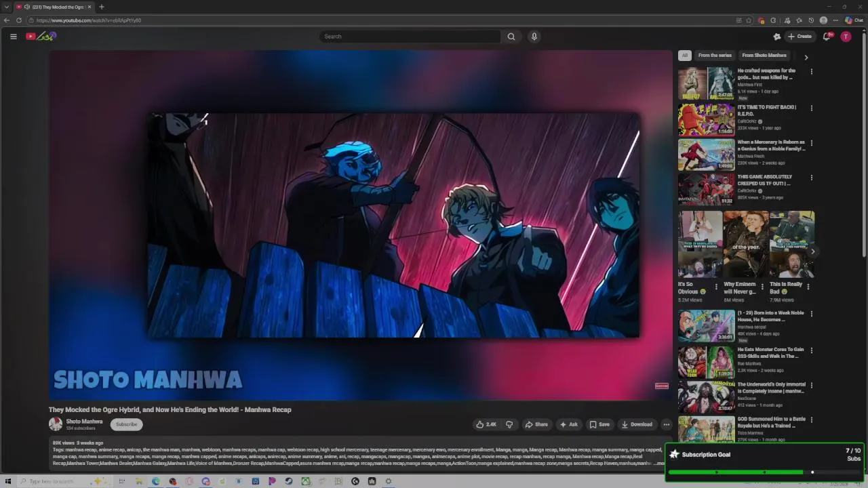Screen dimensions: 868x488
Task: Click the search magnifier button
Action: pos(511,37)
